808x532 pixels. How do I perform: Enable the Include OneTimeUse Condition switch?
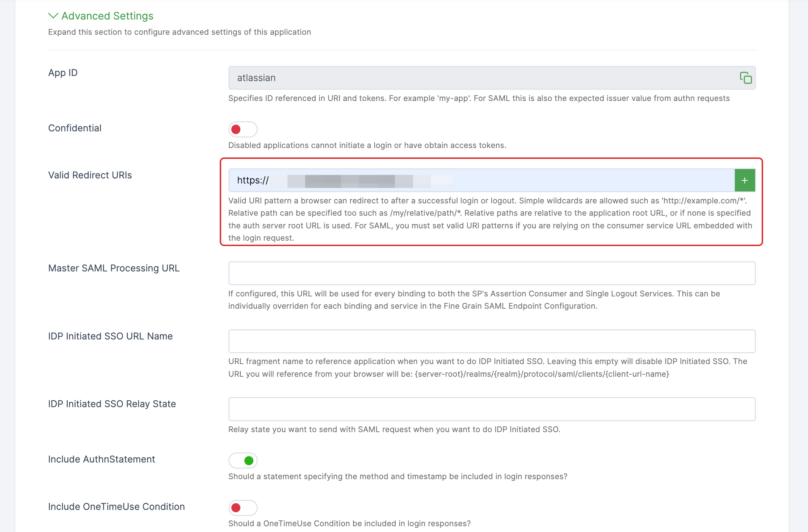pyautogui.click(x=243, y=508)
